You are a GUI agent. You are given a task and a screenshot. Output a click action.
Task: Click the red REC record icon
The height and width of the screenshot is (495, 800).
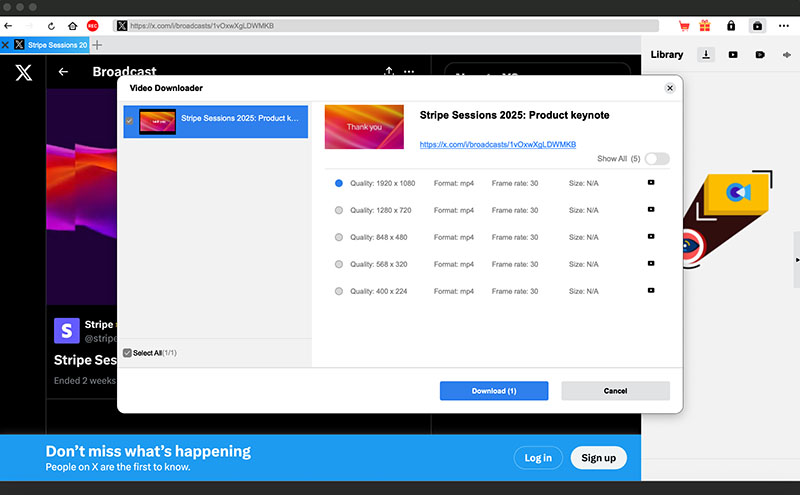pos(92,26)
